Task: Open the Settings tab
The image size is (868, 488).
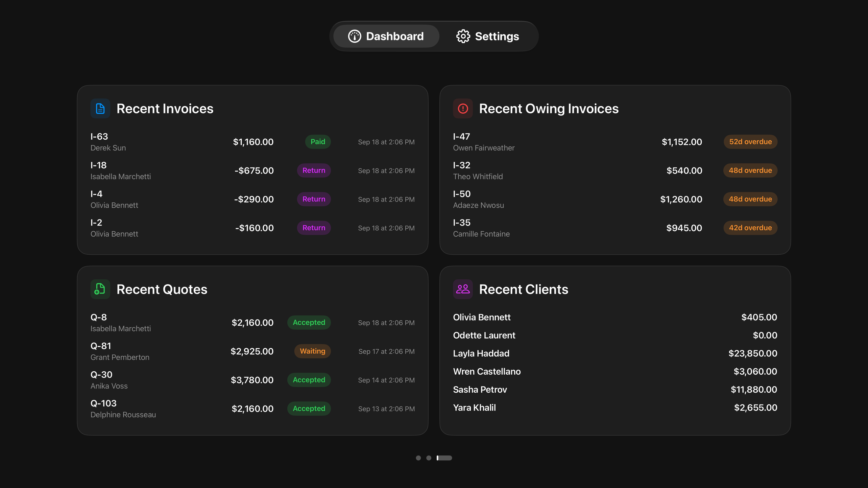Action: pos(488,36)
